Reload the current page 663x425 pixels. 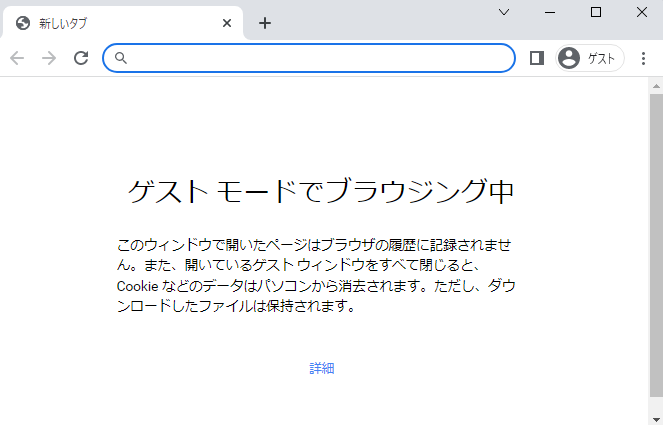click(x=81, y=58)
